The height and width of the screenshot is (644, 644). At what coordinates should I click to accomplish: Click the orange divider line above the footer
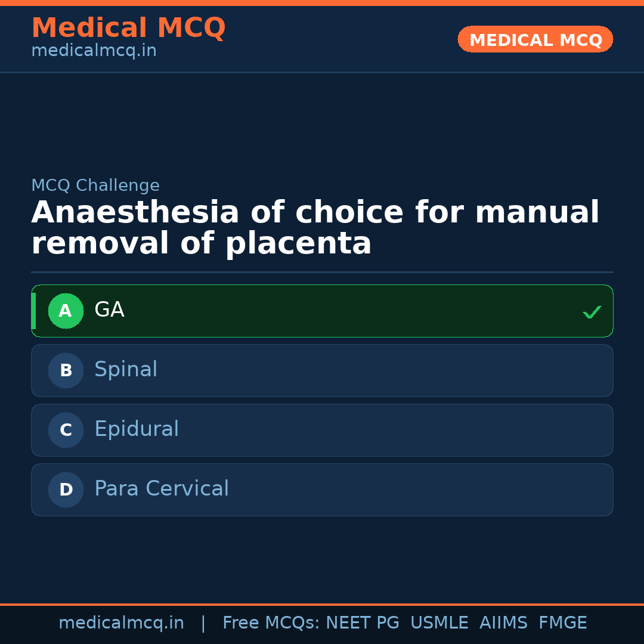(x=322, y=603)
